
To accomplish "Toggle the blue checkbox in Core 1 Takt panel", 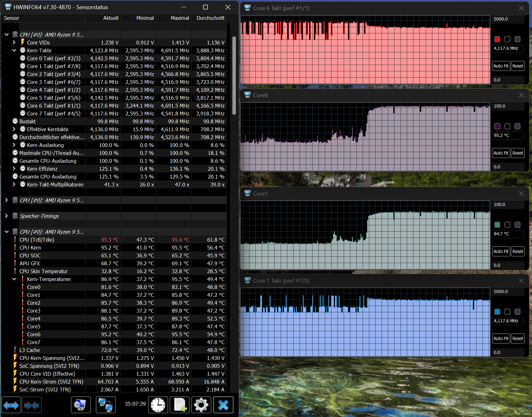I will click(x=497, y=312).
